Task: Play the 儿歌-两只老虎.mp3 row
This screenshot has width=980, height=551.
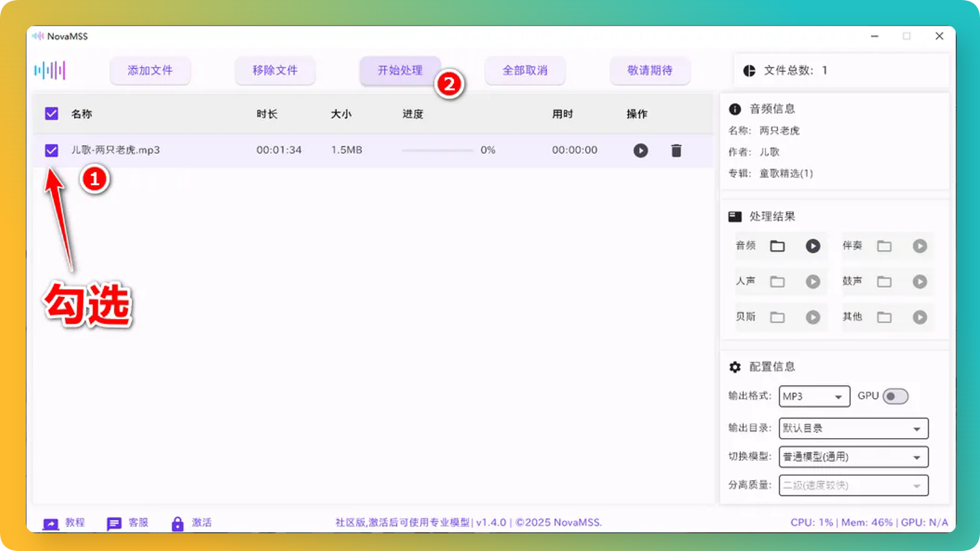Action: [x=641, y=151]
